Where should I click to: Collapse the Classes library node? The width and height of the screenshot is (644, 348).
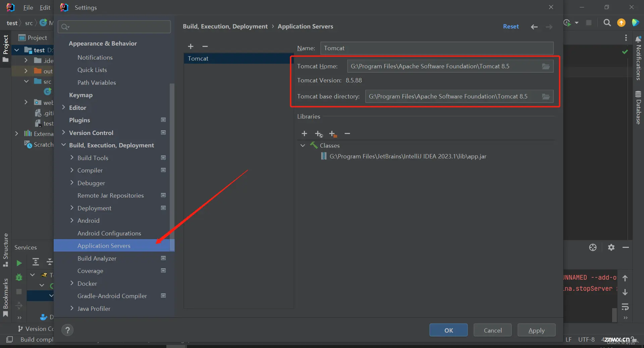click(x=303, y=145)
